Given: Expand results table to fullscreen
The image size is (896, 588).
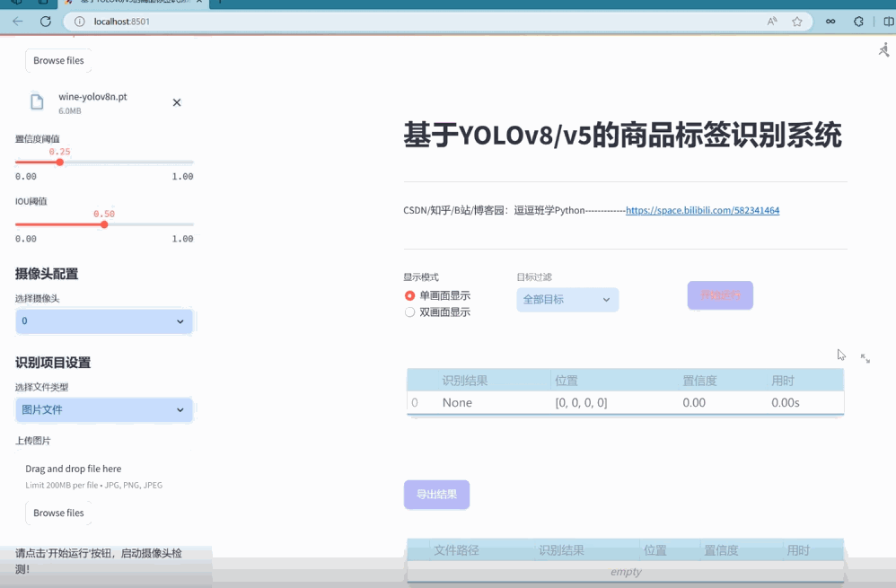Looking at the screenshot, I should click(x=865, y=358).
